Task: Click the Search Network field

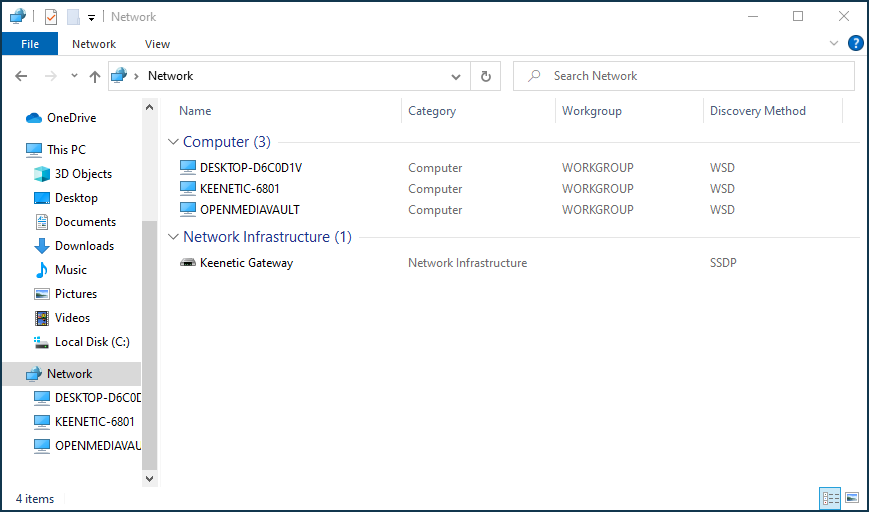Action: coord(684,76)
